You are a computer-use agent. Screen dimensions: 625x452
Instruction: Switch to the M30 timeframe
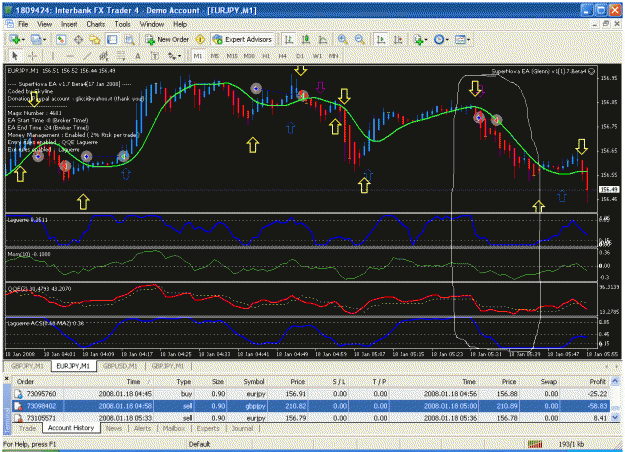249,56
